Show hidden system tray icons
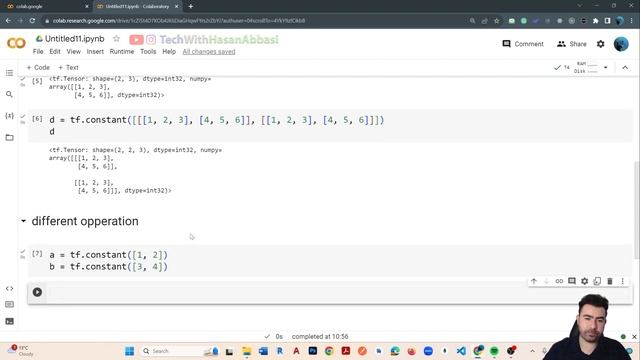 pyautogui.click(x=532, y=351)
